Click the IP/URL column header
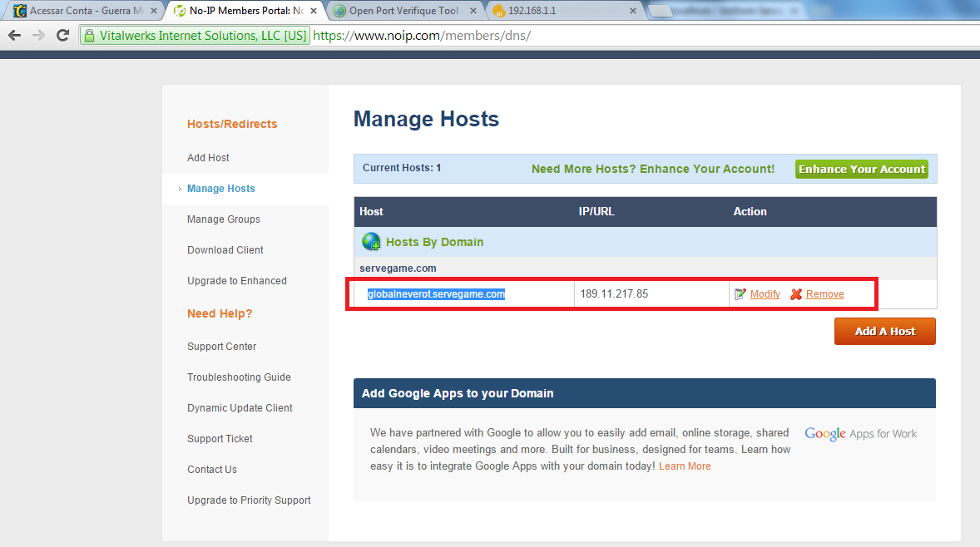 coord(596,212)
